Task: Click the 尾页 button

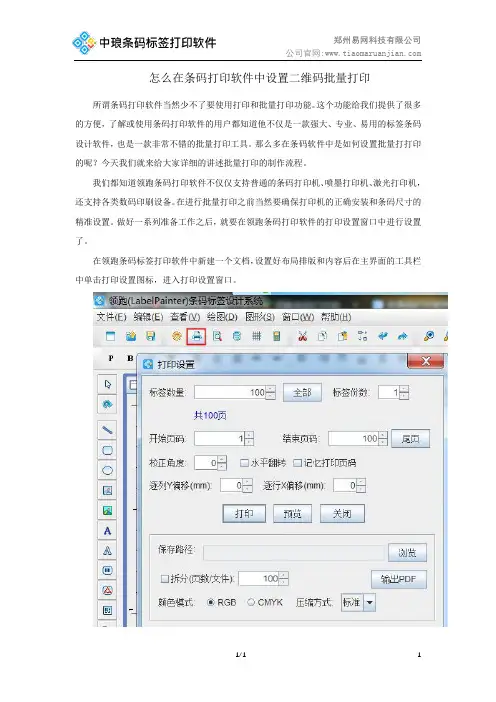Action: (410, 439)
